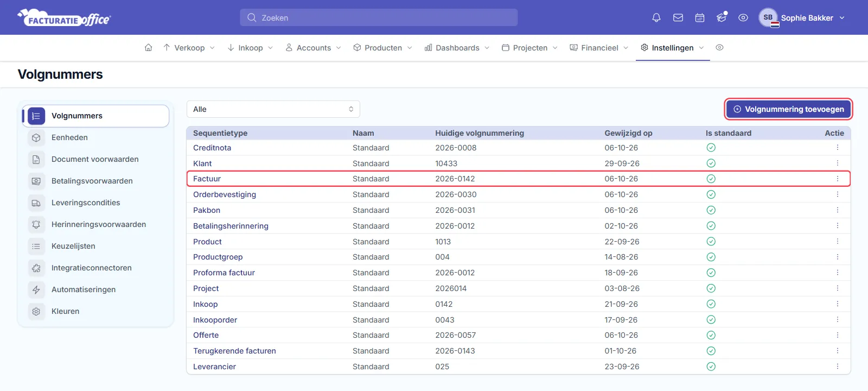Image resolution: width=868 pixels, height=391 pixels.
Task: Open the action menu for the Leverancier row
Action: click(x=838, y=367)
